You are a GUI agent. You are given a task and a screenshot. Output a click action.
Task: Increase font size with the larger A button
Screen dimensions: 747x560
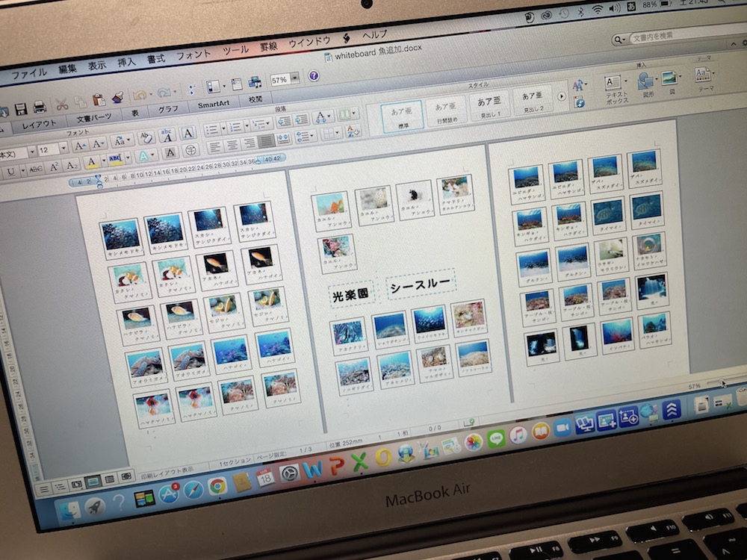point(79,146)
